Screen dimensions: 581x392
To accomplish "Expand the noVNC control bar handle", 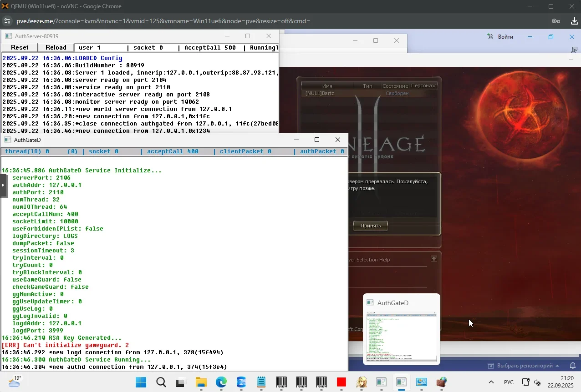I will (3, 185).
